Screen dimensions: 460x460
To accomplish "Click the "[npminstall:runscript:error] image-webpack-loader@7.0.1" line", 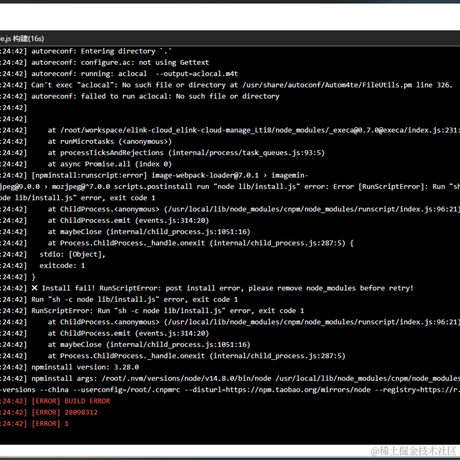I will 154,176.
